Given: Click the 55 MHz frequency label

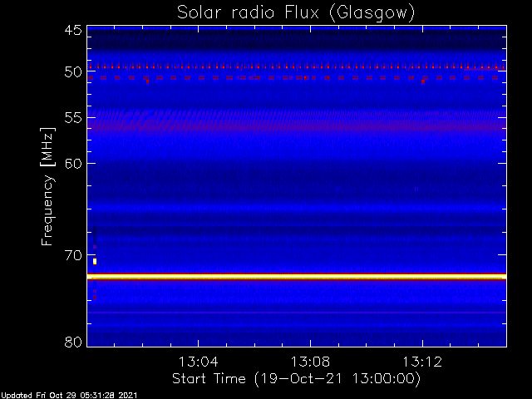Looking at the screenshot, I should click(x=73, y=118).
